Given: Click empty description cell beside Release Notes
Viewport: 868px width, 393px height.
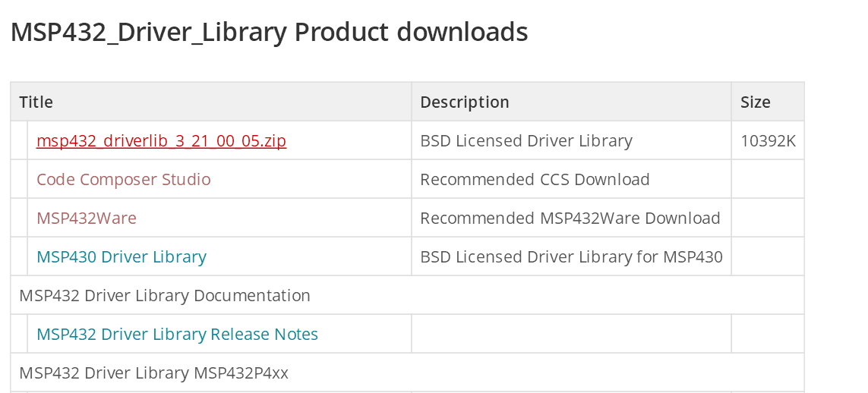Looking at the screenshot, I should 571,335.
